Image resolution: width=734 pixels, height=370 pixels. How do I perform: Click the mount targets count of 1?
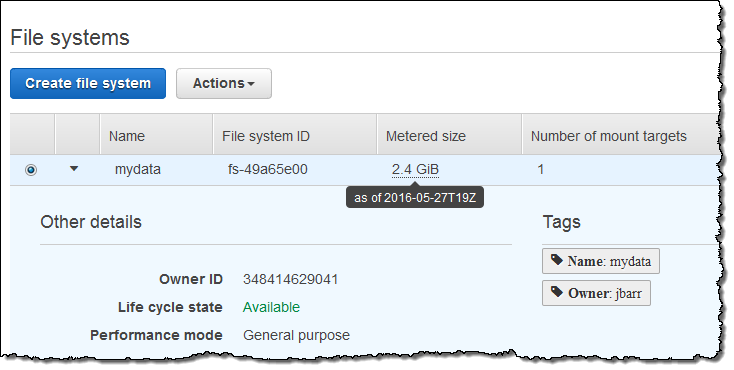(541, 169)
